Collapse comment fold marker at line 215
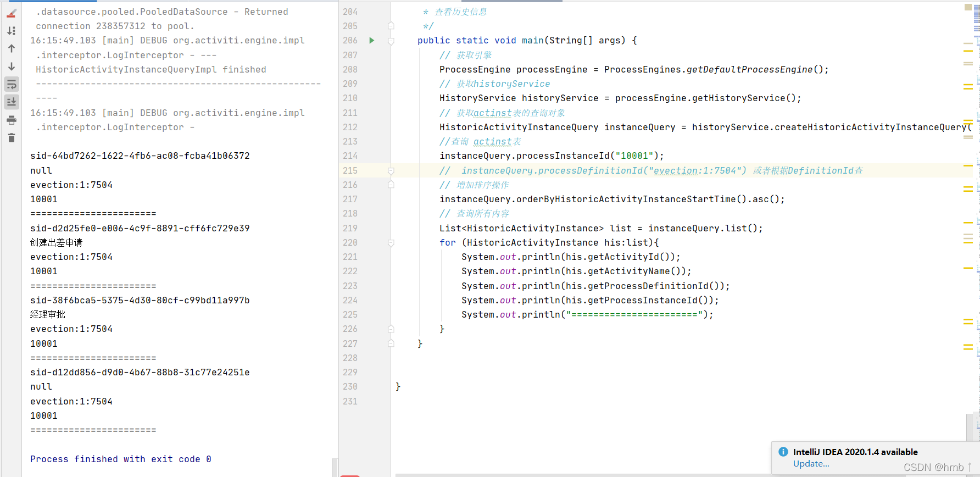 click(391, 171)
